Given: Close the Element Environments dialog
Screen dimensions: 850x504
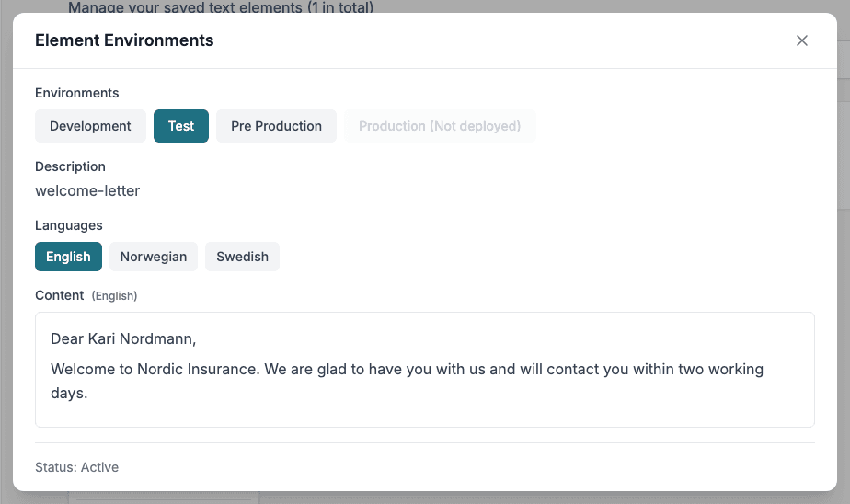Looking at the screenshot, I should (x=802, y=40).
